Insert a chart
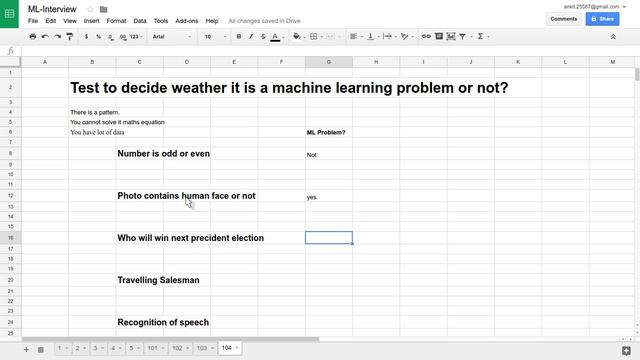Screen dimensions: 640x360 click(x=451, y=37)
